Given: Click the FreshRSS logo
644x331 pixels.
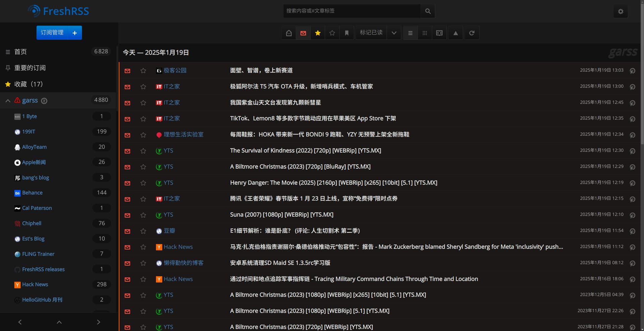Looking at the screenshot, I should (x=58, y=11).
